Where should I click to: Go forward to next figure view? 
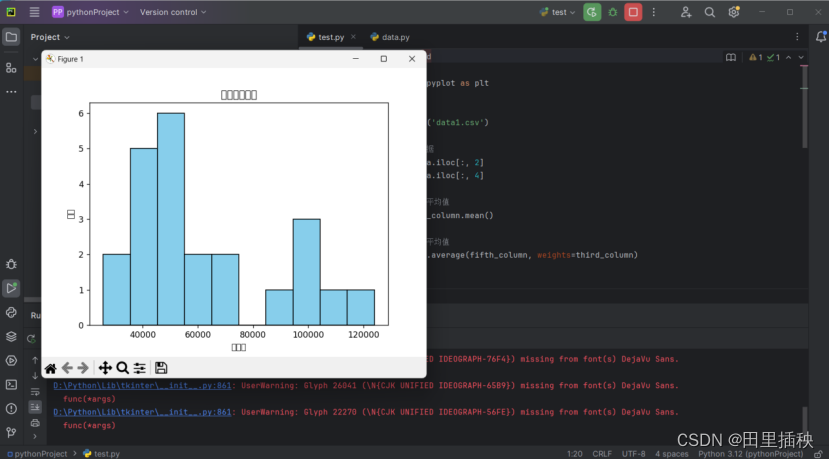click(83, 368)
